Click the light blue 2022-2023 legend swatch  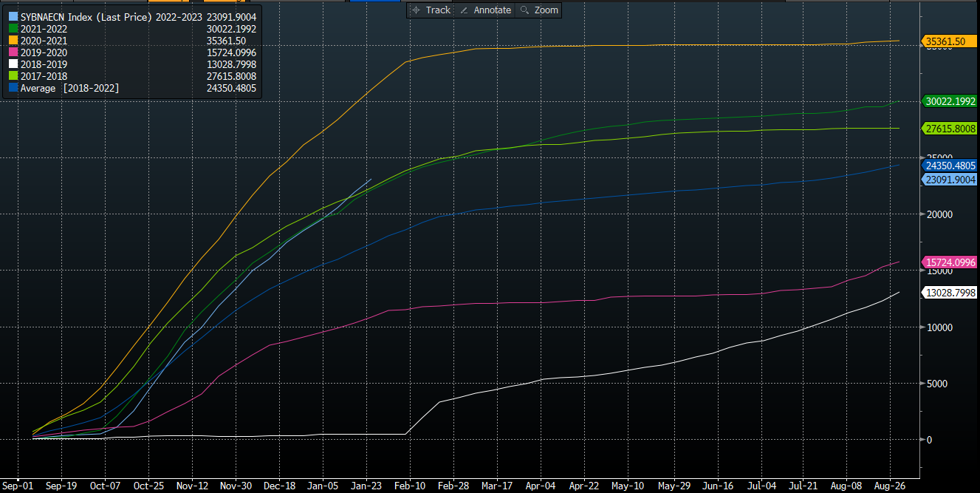click(x=12, y=17)
